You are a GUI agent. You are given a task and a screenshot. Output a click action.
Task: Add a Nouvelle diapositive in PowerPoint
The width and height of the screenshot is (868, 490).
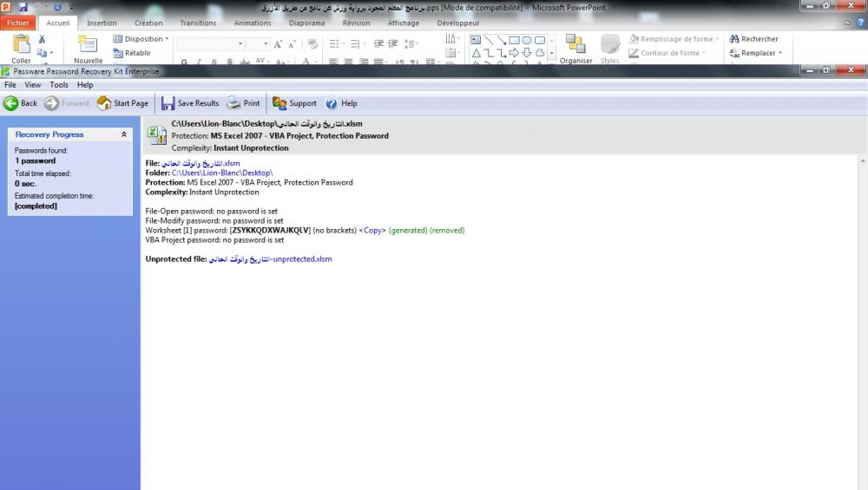(88, 44)
